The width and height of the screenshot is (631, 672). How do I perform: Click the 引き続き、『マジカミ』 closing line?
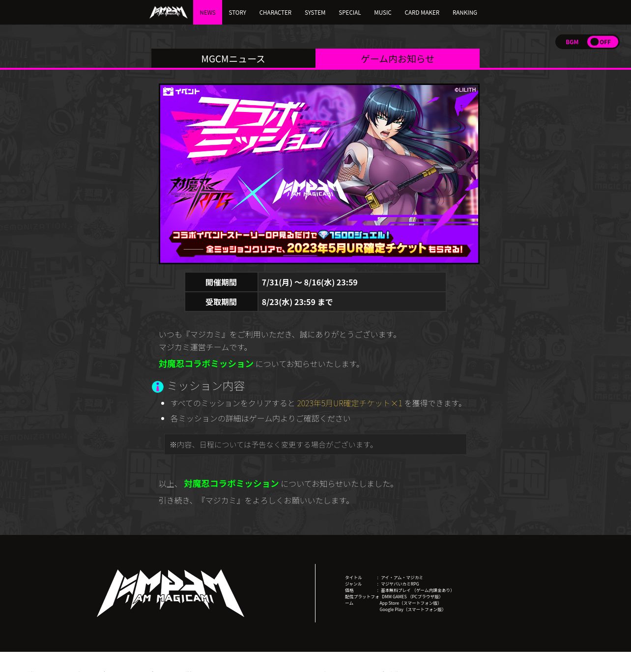point(256,501)
